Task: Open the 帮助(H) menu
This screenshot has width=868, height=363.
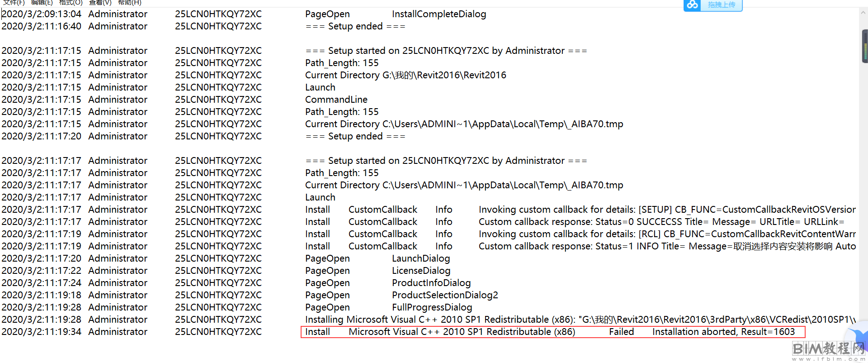Action: (x=130, y=2)
